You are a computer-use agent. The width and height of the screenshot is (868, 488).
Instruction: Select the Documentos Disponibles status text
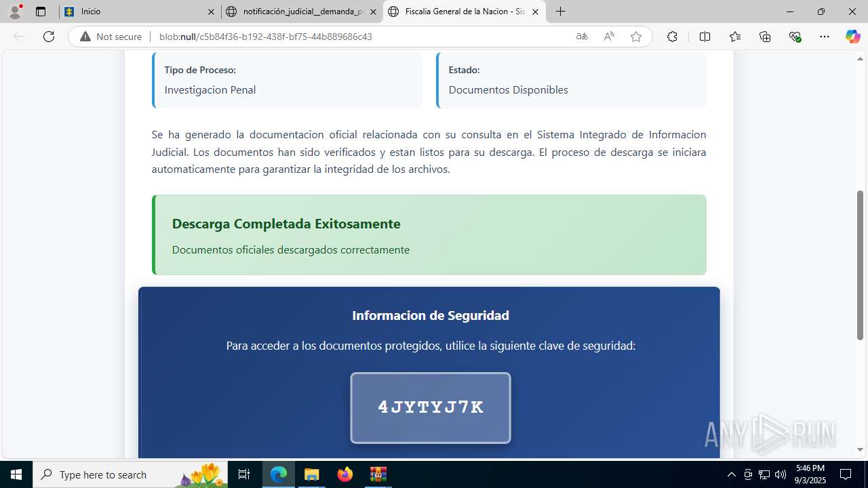(509, 89)
